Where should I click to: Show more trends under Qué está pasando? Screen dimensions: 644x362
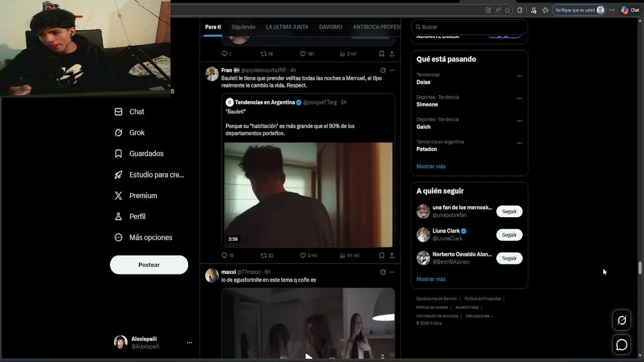point(431,166)
